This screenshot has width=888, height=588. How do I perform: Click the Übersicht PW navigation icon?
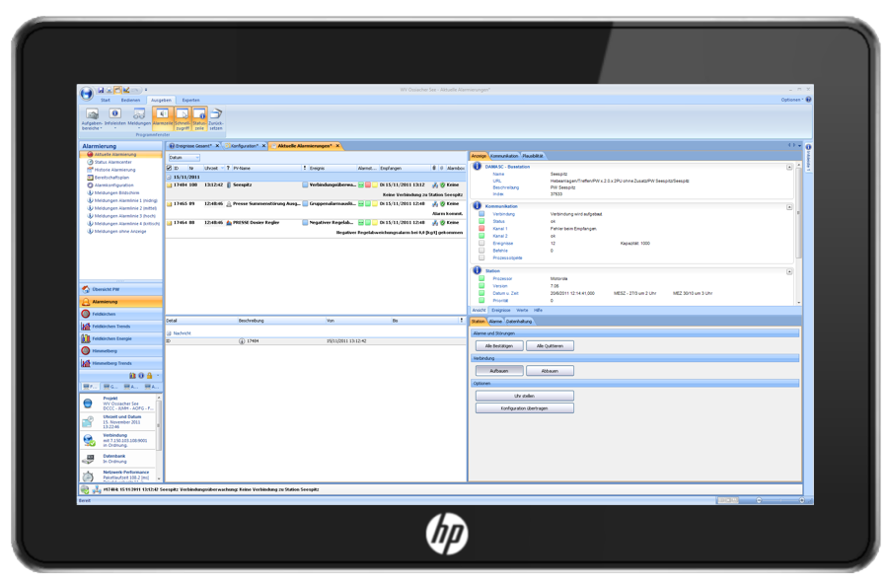click(x=86, y=290)
